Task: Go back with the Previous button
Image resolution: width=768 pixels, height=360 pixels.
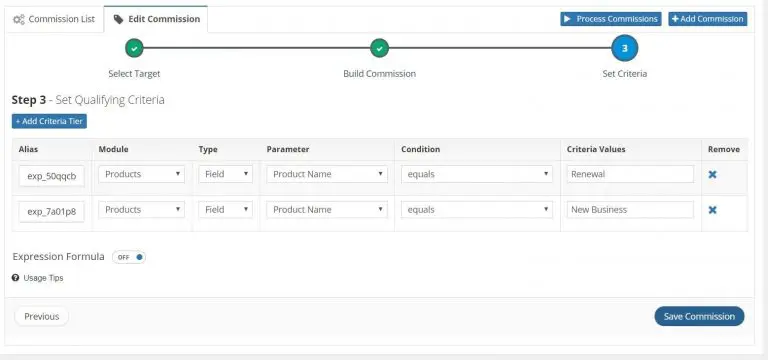Action: [42, 316]
